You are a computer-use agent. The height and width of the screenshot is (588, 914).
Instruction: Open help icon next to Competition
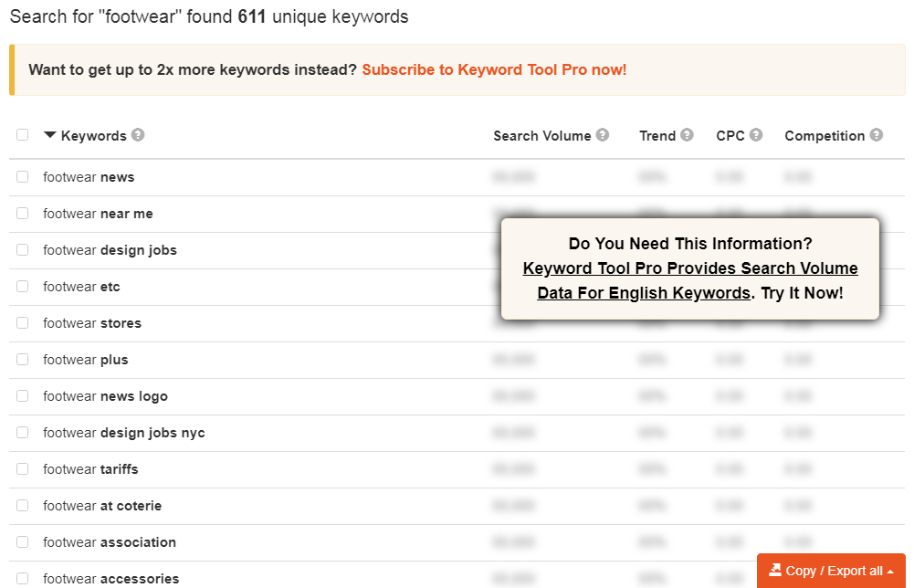click(877, 135)
